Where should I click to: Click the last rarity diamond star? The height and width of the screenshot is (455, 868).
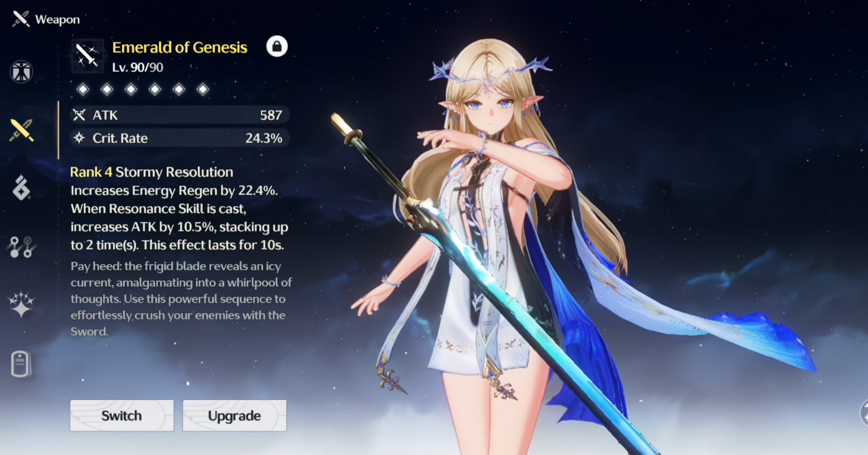[x=203, y=89]
